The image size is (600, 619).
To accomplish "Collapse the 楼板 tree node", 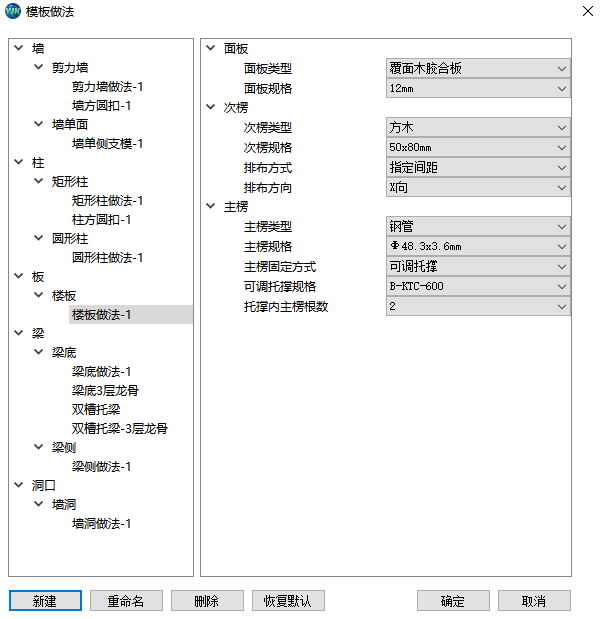I will click(38, 295).
